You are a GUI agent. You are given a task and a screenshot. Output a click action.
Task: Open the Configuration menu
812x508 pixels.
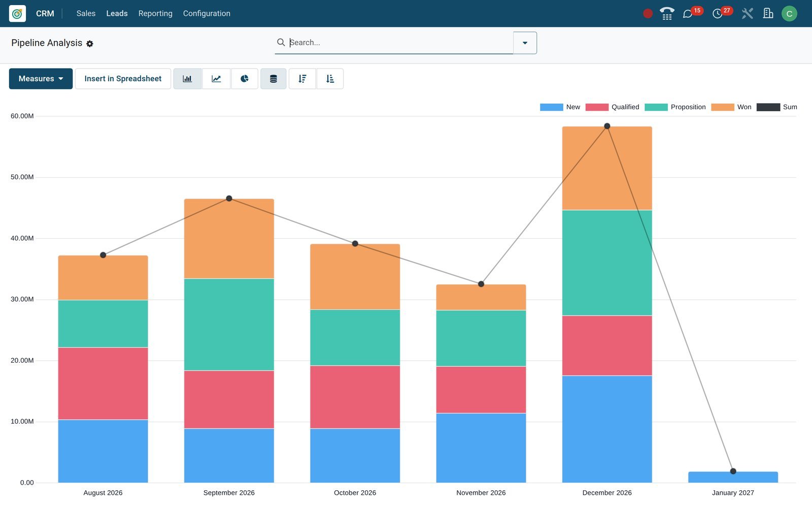(207, 13)
